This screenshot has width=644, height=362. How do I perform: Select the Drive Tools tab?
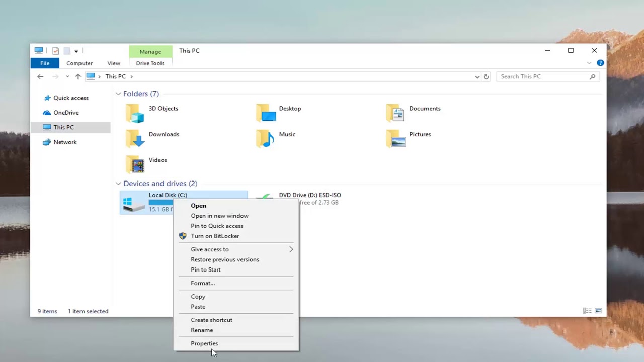(x=150, y=63)
